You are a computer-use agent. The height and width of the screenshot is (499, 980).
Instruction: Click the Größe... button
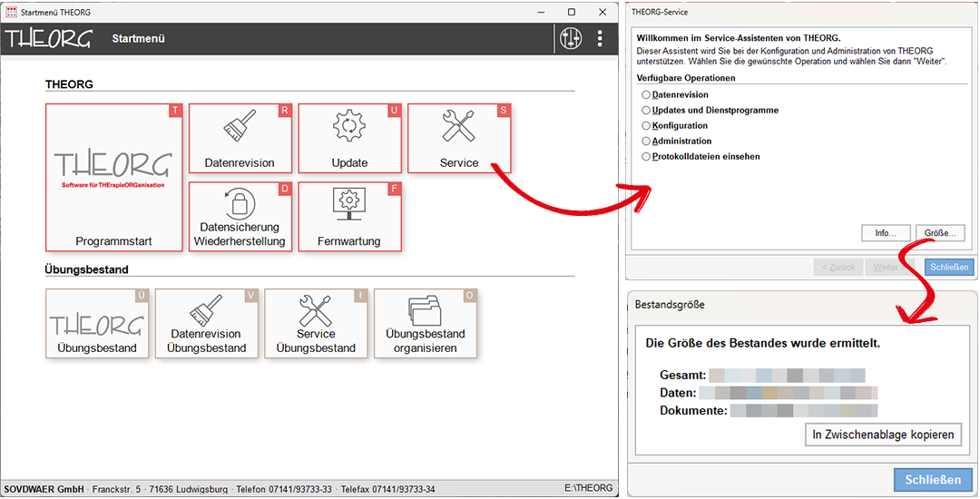(x=940, y=233)
